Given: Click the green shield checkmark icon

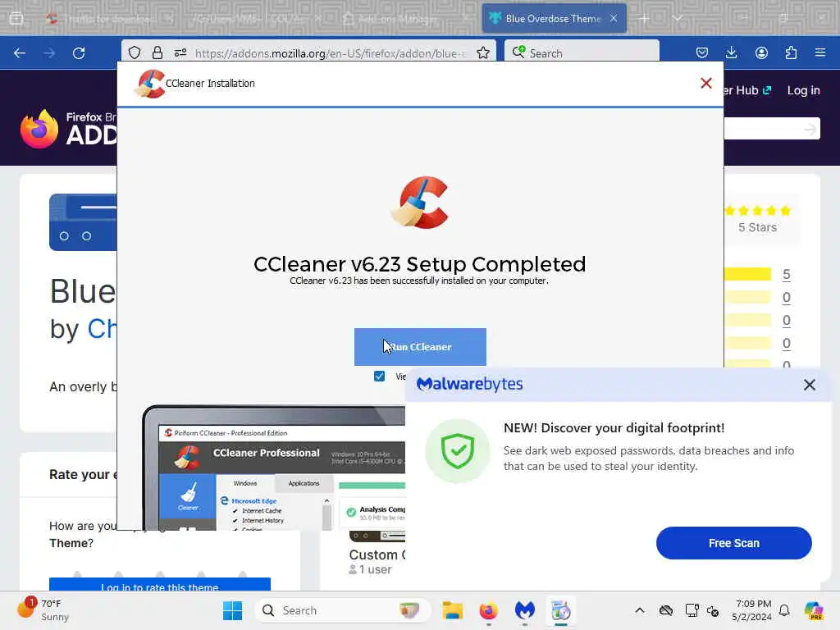Looking at the screenshot, I should point(458,451).
